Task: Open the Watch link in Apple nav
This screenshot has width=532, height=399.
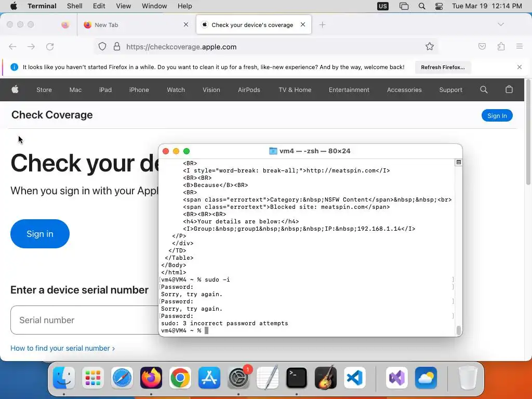Action: [x=176, y=90]
